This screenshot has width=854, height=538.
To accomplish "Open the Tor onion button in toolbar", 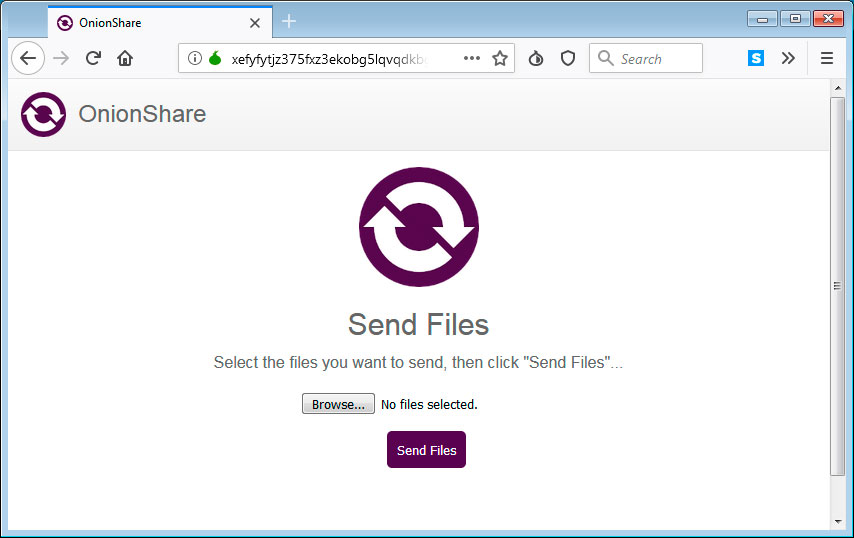I will [536, 58].
